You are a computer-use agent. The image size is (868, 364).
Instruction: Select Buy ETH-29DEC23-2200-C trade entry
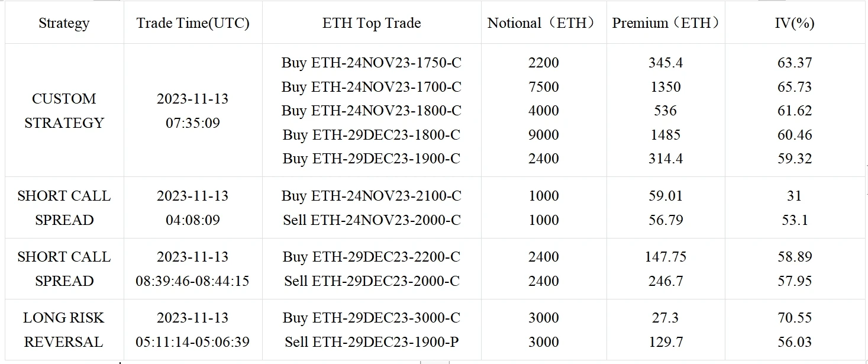372,257
